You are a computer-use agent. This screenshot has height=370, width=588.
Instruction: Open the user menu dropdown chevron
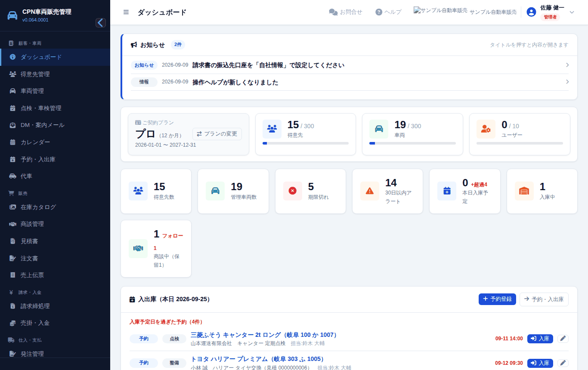[x=572, y=12]
